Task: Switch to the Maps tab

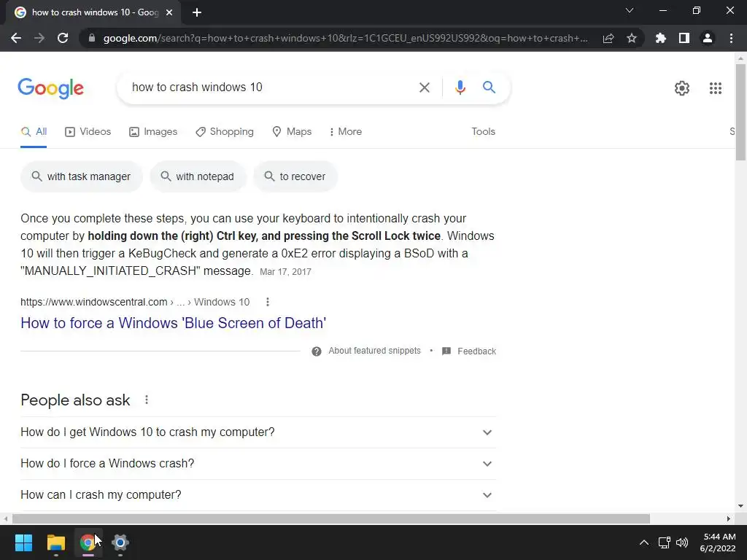Action: tap(292, 132)
